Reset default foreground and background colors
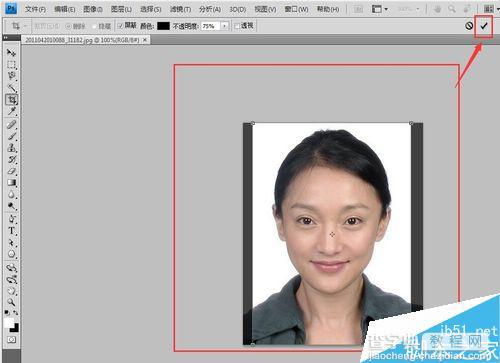 pos(7,313)
